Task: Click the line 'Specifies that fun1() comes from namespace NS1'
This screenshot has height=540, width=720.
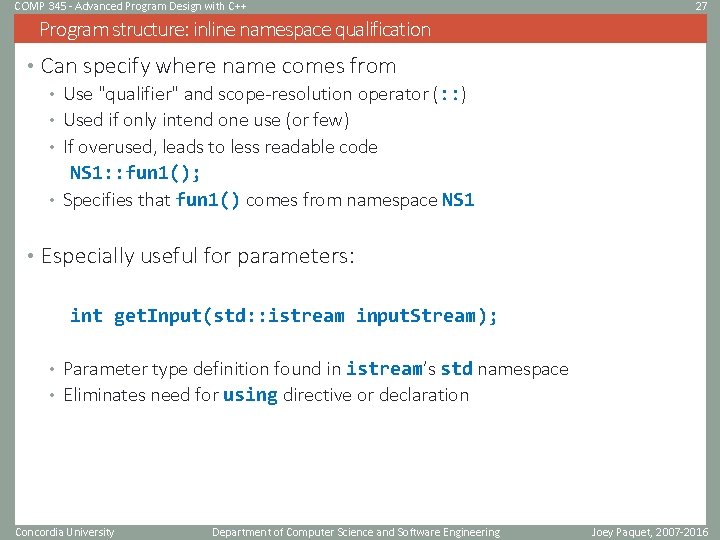Action: click(x=269, y=200)
